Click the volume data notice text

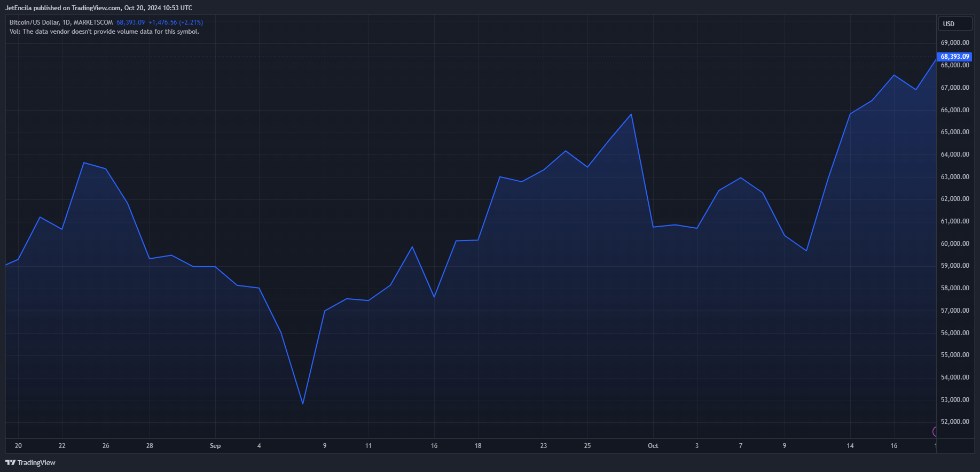point(104,32)
